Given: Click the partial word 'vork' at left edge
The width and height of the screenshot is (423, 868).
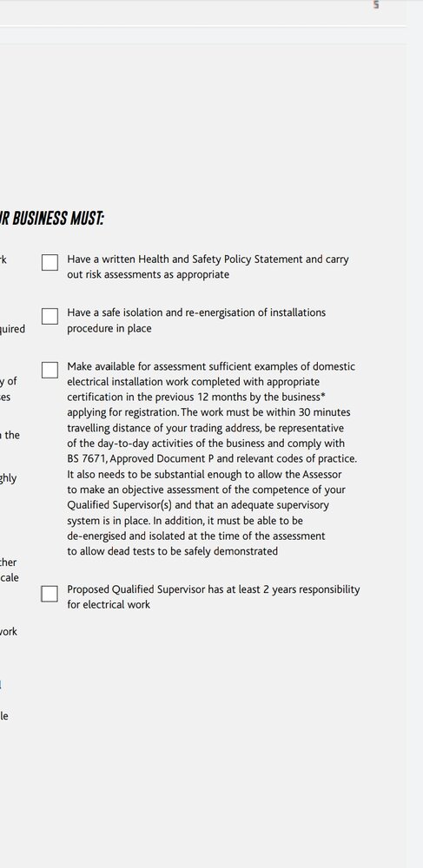Looking at the screenshot, I should click(x=9, y=632).
